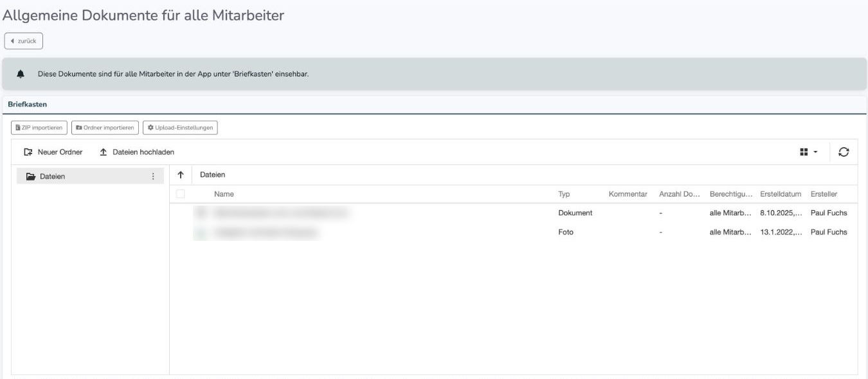Click the ZIP importieren button
The image size is (868, 379).
point(39,128)
